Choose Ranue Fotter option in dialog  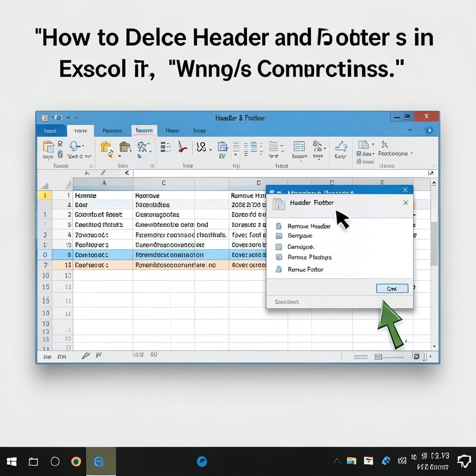[305, 270]
